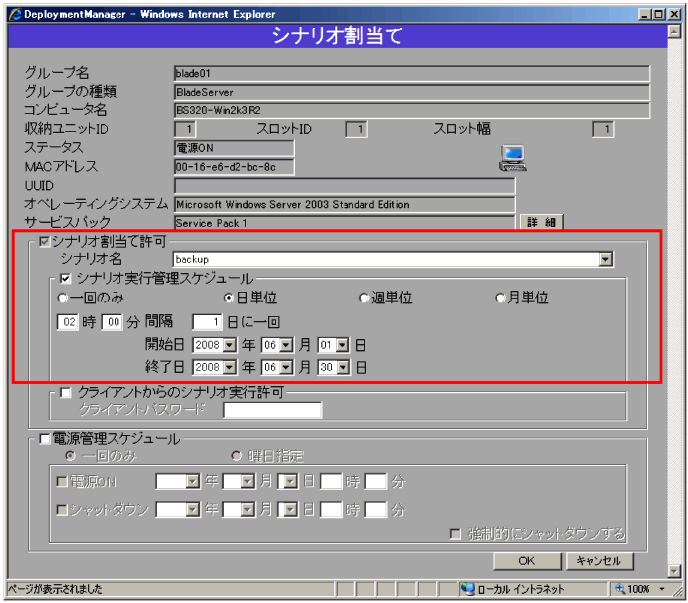Image resolution: width=688 pixels, height=603 pixels.
Task: Click the 間隔 interval days field
Action: (x=207, y=322)
